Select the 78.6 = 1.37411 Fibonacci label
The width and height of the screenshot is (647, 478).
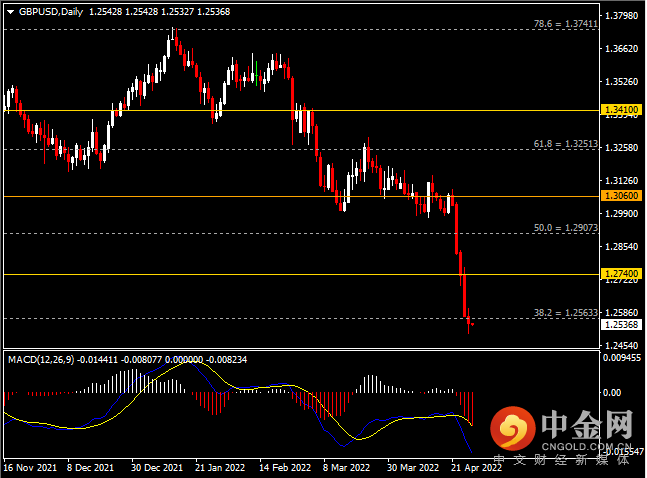[x=565, y=24]
